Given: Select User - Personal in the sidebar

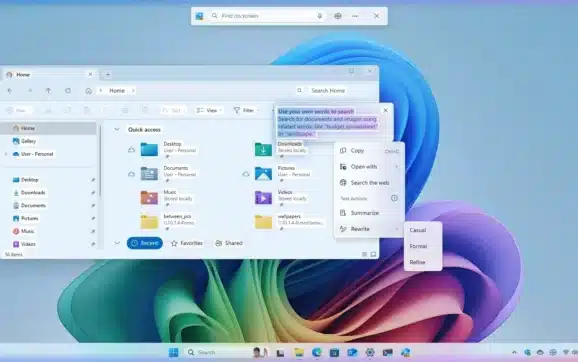Looking at the screenshot, I should (x=33, y=154).
